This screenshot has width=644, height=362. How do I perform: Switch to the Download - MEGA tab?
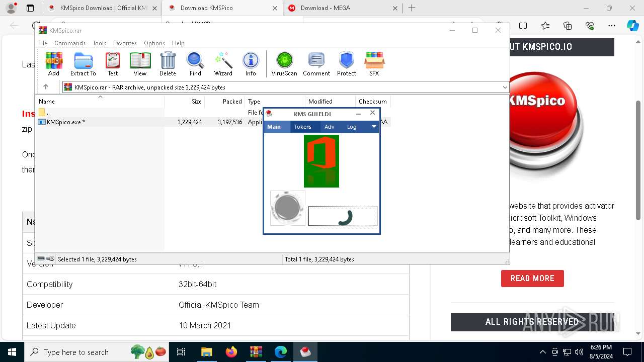(x=342, y=8)
